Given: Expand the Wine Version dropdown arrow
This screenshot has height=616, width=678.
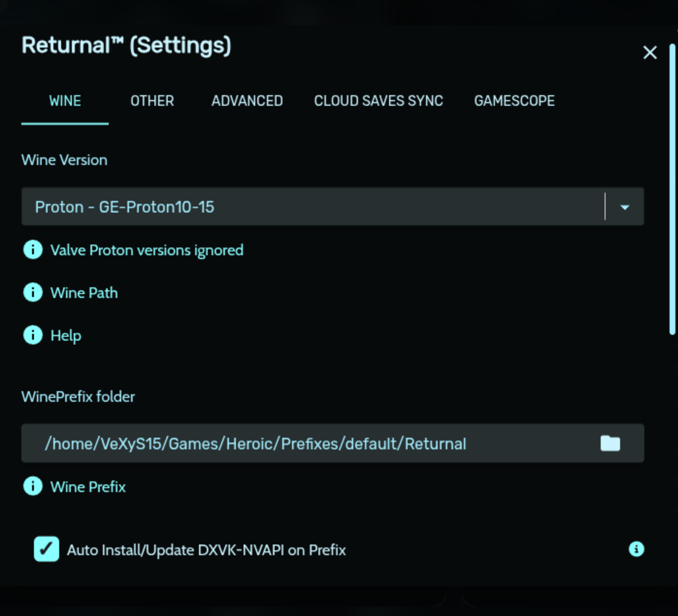Looking at the screenshot, I should tap(624, 207).
